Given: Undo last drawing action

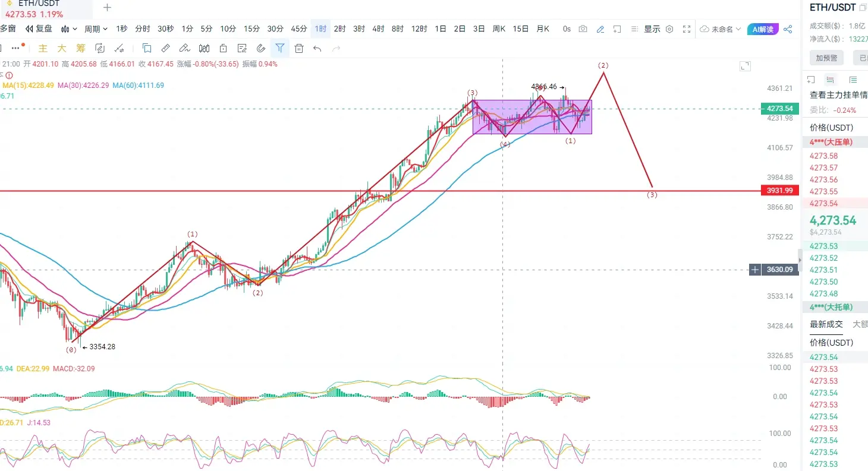Looking at the screenshot, I should (317, 48).
